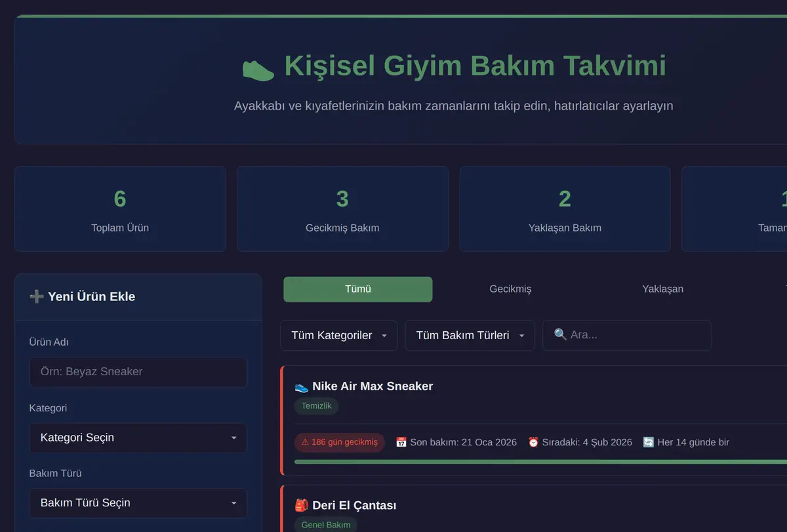This screenshot has height=532, width=787.
Task: Click the number 6 in Toplam Ürün
Action: 120,199
